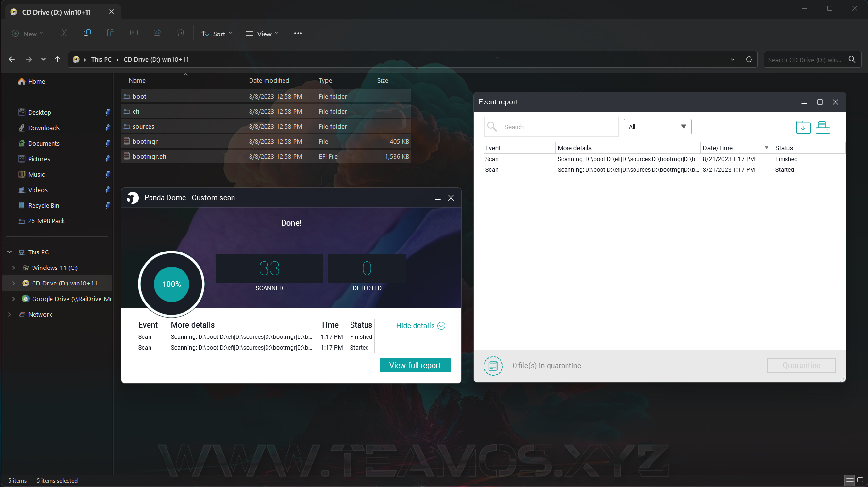Open recent locations chevron dropdown
This screenshot has height=487, width=868.
pyautogui.click(x=43, y=59)
